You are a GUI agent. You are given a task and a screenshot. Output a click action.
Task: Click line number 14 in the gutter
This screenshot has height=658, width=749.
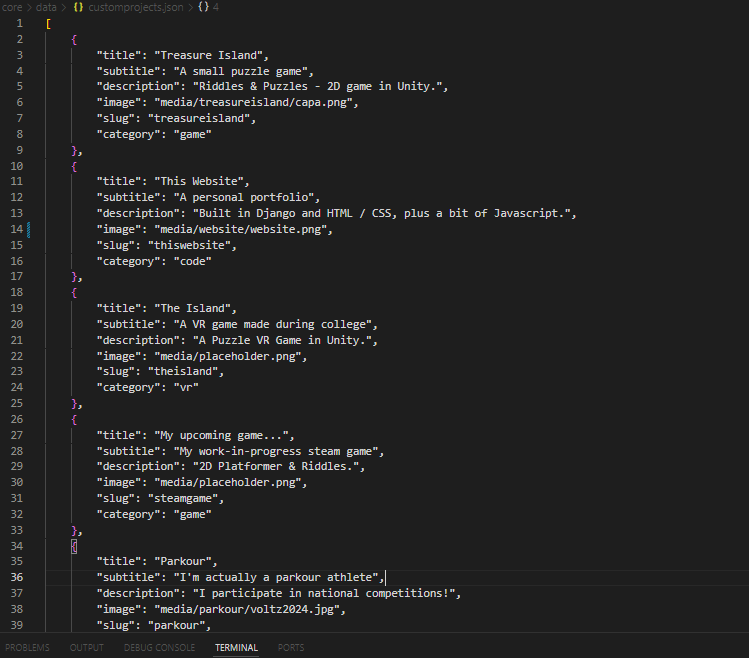16,229
